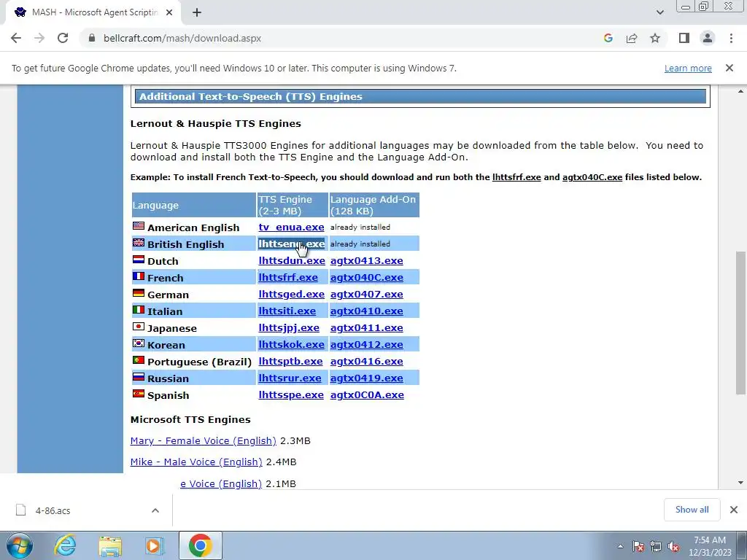Click the site lock icon in the address bar
The width and height of the screenshot is (747, 560).
92,38
